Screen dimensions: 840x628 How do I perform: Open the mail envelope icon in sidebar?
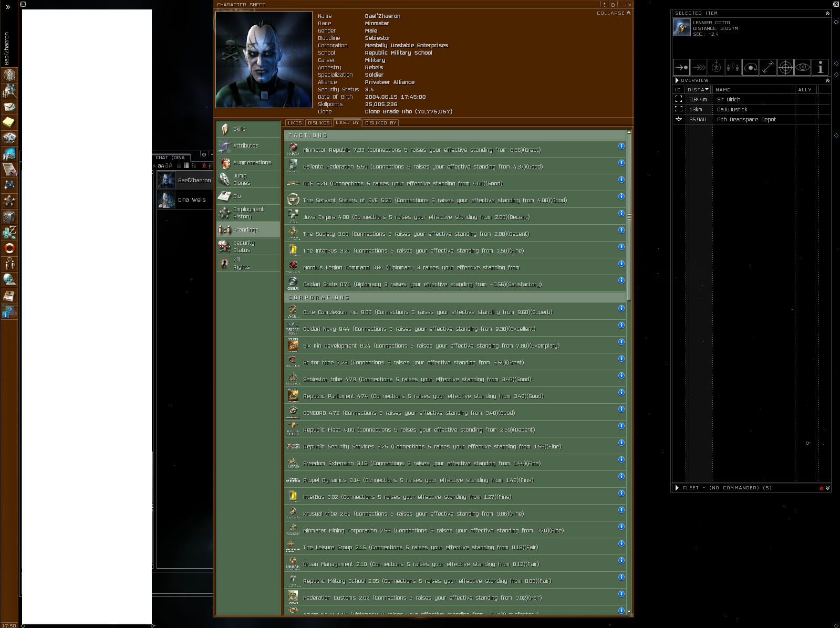[9, 107]
